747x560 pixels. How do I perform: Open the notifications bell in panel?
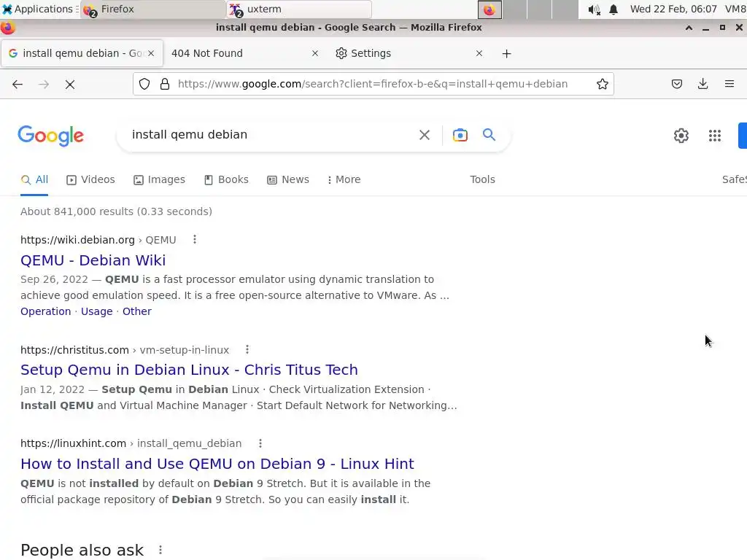pyautogui.click(x=614, y=9)
